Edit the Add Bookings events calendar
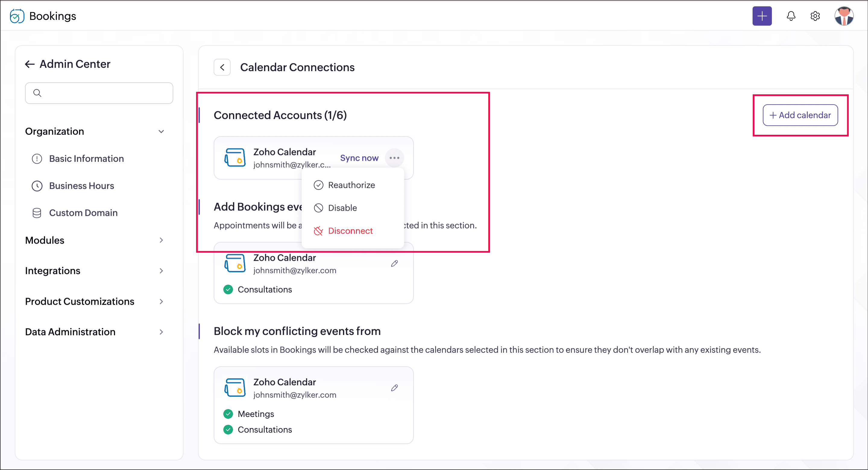This screenshot has width=868, height=470. tap(394, 264)
